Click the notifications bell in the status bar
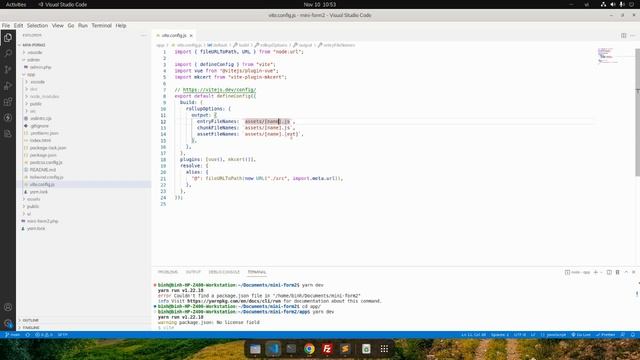The width and height of the screenshot is (640, 360). click(633, 335)
